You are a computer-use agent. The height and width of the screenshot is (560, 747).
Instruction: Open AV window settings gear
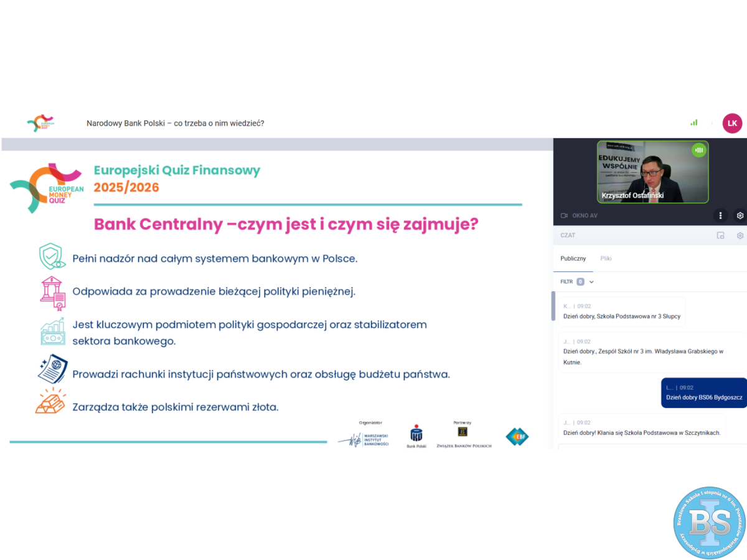click(x=740, y=215)
